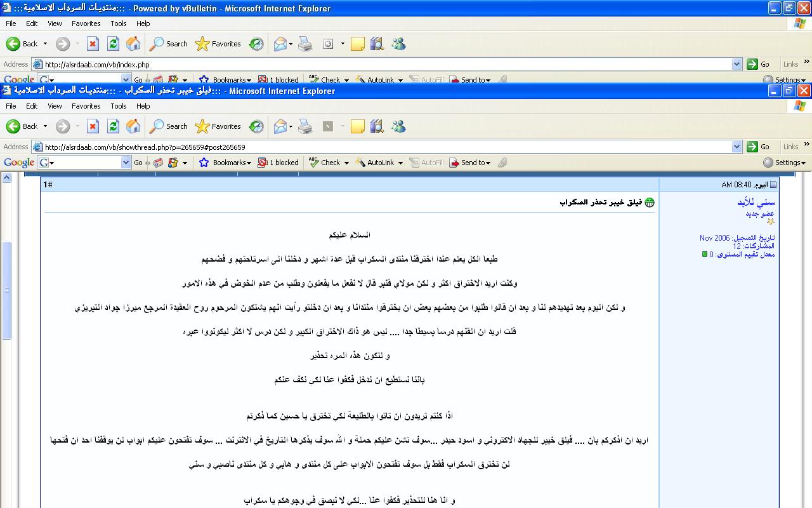Click Google logo in showthread window toolbar

(x=19, y=163)
